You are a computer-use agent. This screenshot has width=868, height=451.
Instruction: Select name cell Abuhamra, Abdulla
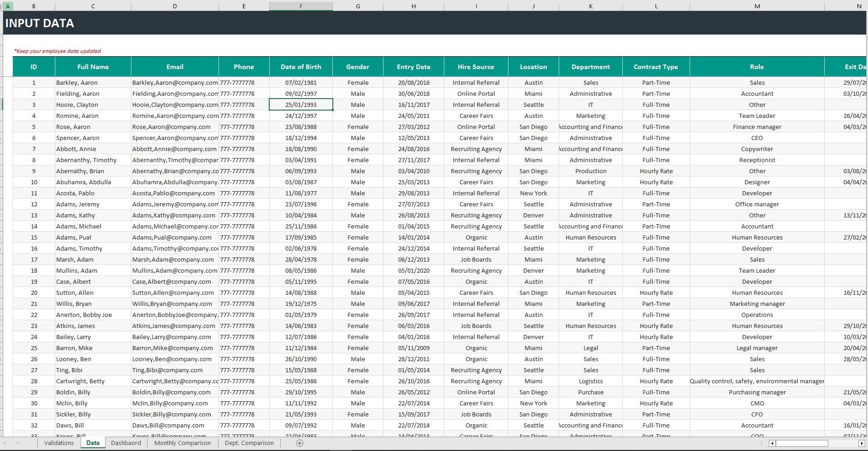[93, 182]
